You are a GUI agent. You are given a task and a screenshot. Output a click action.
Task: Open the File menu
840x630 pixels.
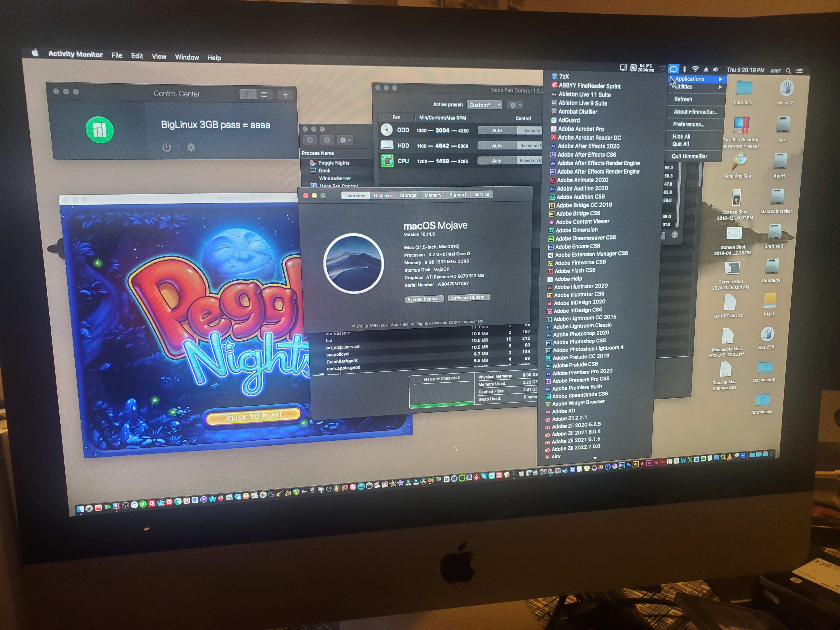(117, 55)
